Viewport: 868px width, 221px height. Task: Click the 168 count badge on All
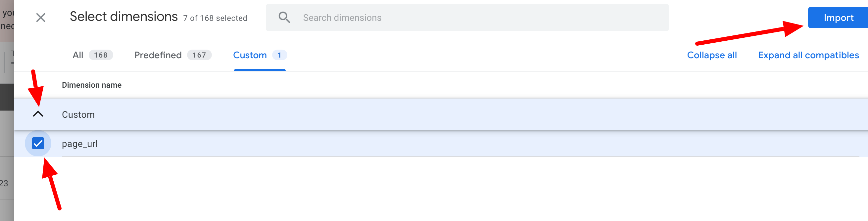(x=101, y=55)
